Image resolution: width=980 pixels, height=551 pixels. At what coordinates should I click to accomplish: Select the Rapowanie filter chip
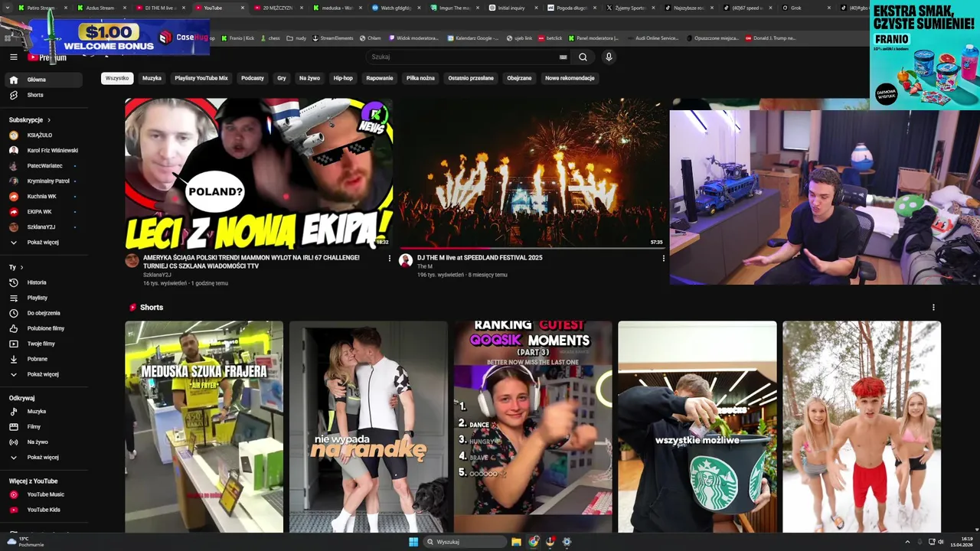[x=380, y=78]
